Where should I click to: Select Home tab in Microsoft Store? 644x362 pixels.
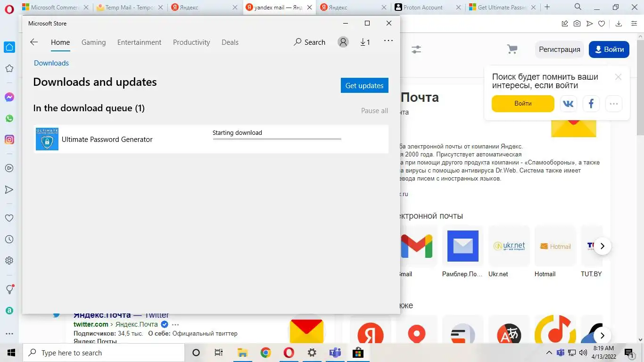point(60,42)
